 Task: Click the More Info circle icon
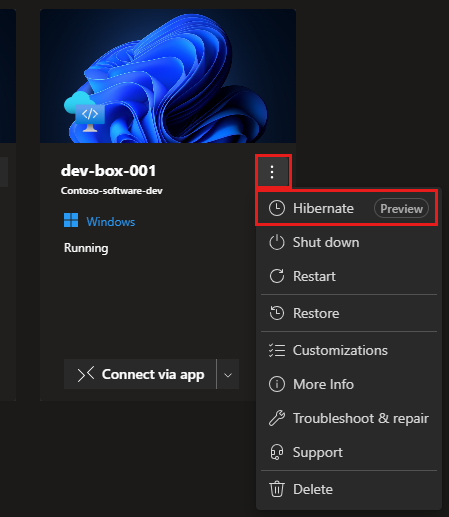coord(277,384)
